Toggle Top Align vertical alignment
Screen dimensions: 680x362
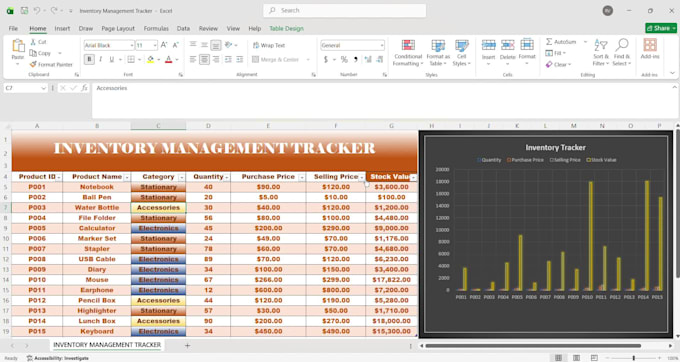coord(193,45)
